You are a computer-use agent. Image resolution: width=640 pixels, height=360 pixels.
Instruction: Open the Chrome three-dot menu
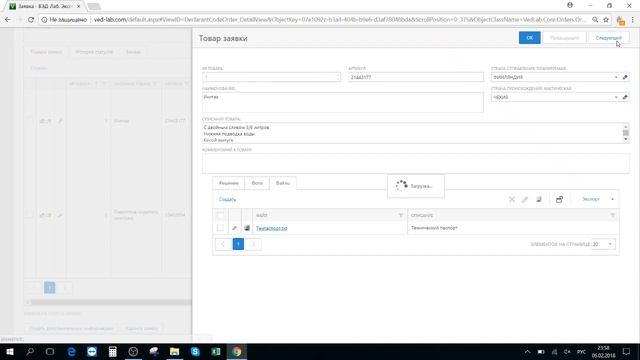tap(633, 20)
